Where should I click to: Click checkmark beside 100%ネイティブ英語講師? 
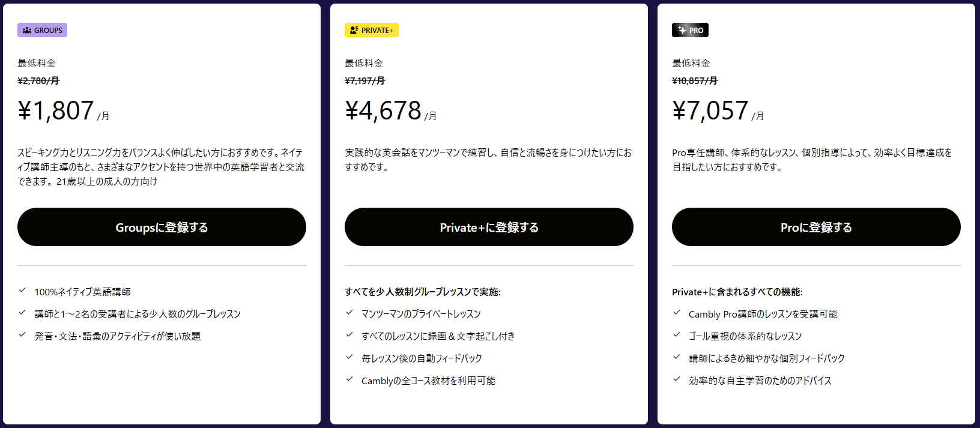tap(22, 291)
